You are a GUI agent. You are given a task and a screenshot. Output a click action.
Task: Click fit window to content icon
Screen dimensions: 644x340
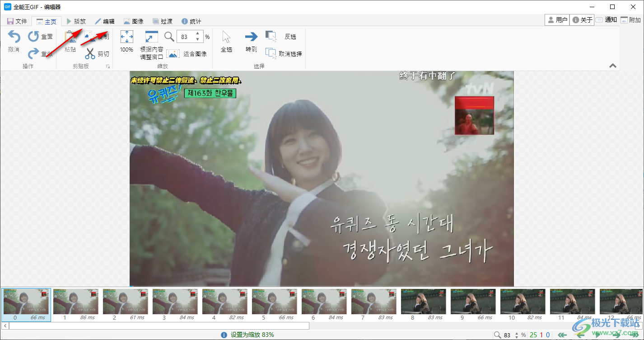click(x=151, y=37)
